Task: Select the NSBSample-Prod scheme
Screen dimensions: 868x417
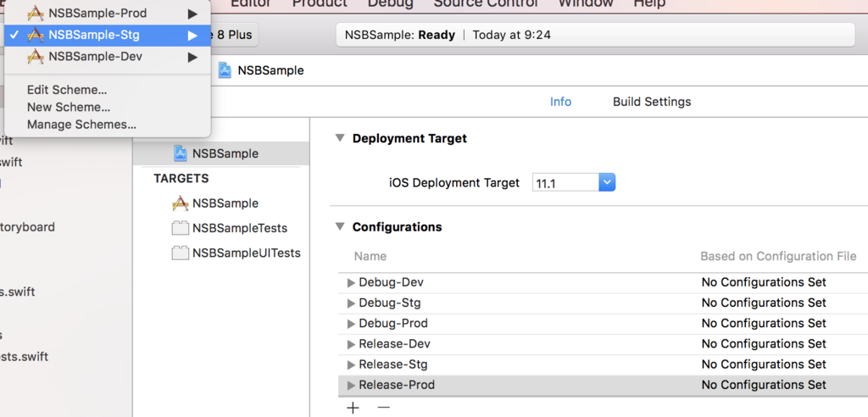Action: 108,13
